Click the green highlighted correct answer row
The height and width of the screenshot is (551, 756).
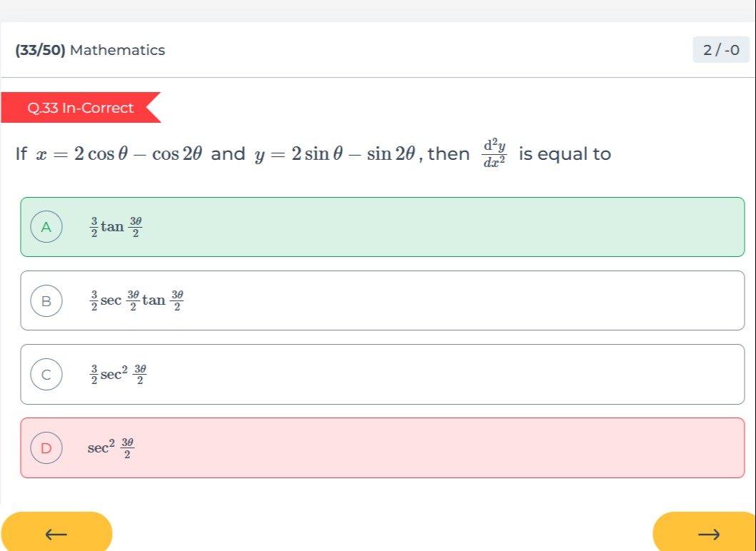pyautogui.click(x=383, y=226)
